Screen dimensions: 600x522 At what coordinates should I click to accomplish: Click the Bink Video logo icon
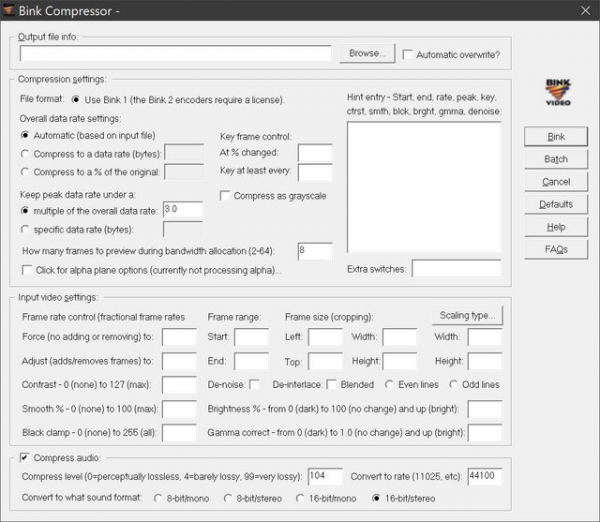point(558,92)
